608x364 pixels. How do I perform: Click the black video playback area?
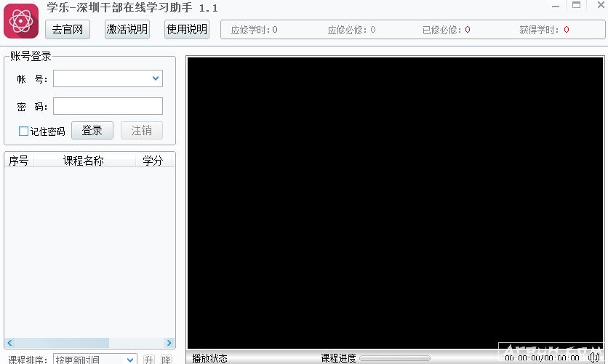(x=395, y=203)
